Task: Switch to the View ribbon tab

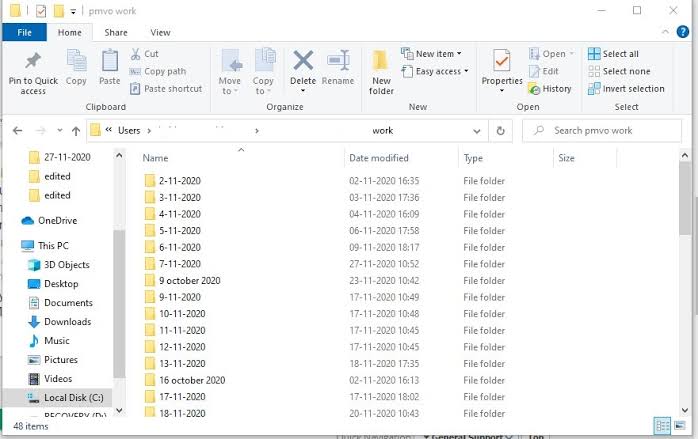Action: 160,33
